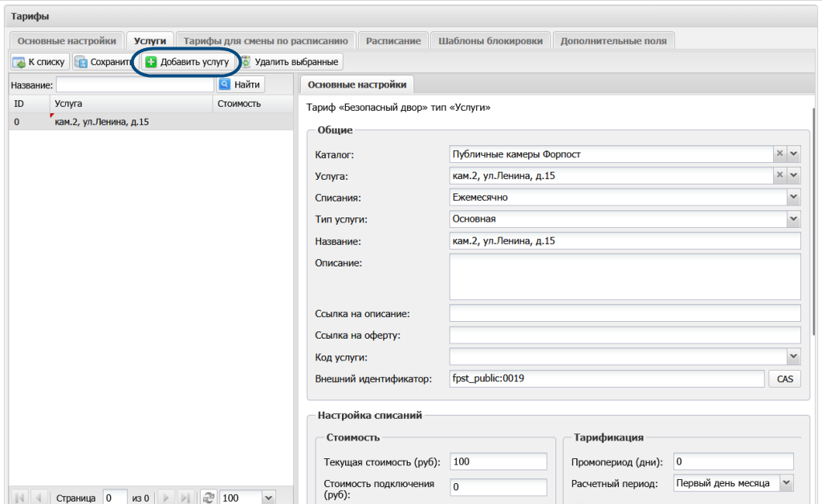Click the Стоимость подключения (руб) field
The width and height of the screenshot is (822, 504).
pos(498,486)
